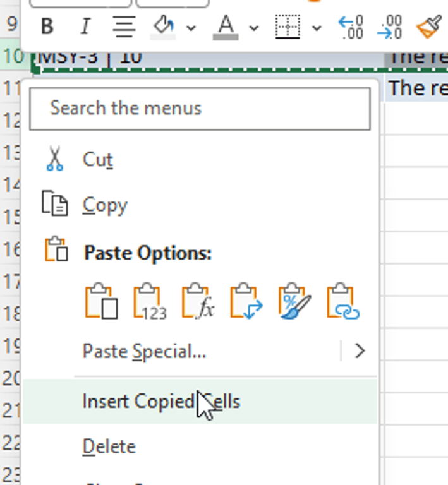448x485 pixels.
Task: Click the Decrease Decimal icon
Action: tap(389, 27)
